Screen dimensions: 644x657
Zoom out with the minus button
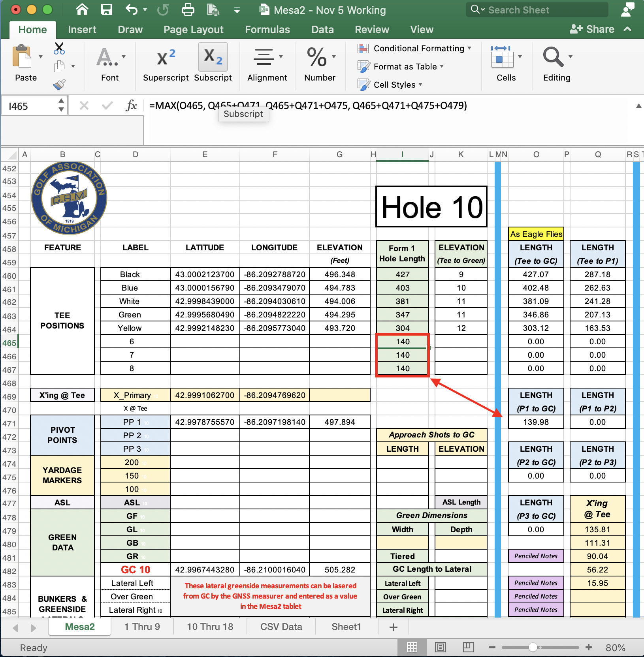pos(492,648)
